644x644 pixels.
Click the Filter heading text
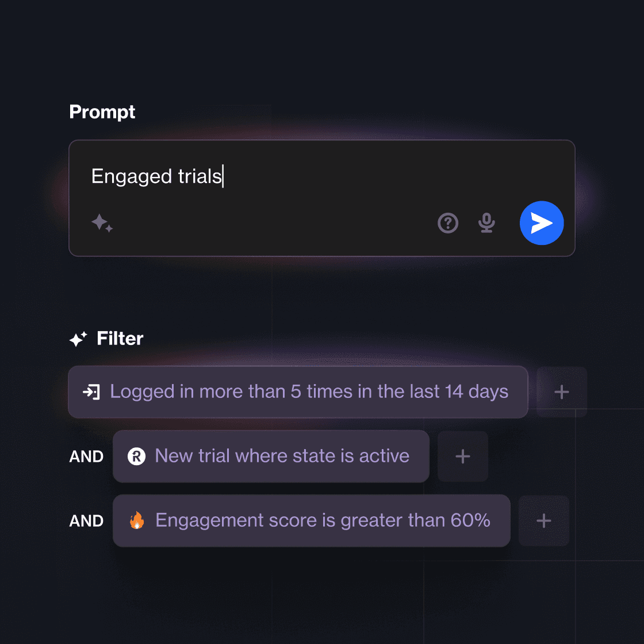(120, 339)
